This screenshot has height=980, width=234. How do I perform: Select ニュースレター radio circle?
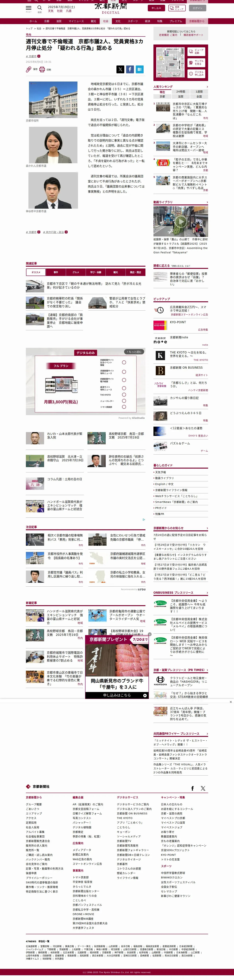[124, 401]
